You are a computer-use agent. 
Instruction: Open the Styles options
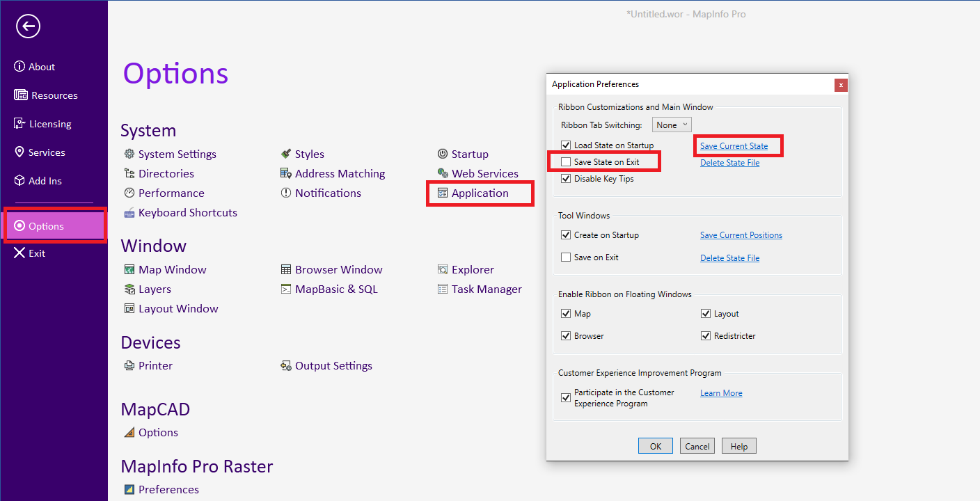click(x=302, y=154)
